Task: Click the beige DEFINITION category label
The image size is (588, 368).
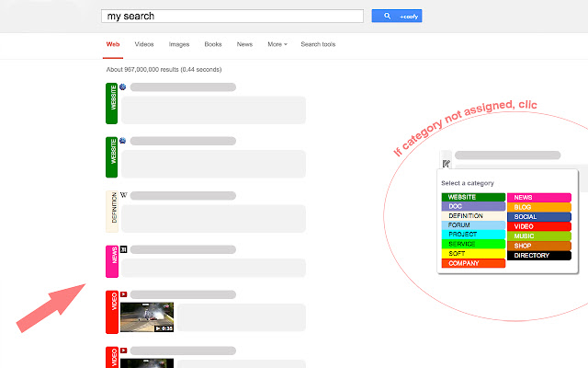Action: pos(112,212)
